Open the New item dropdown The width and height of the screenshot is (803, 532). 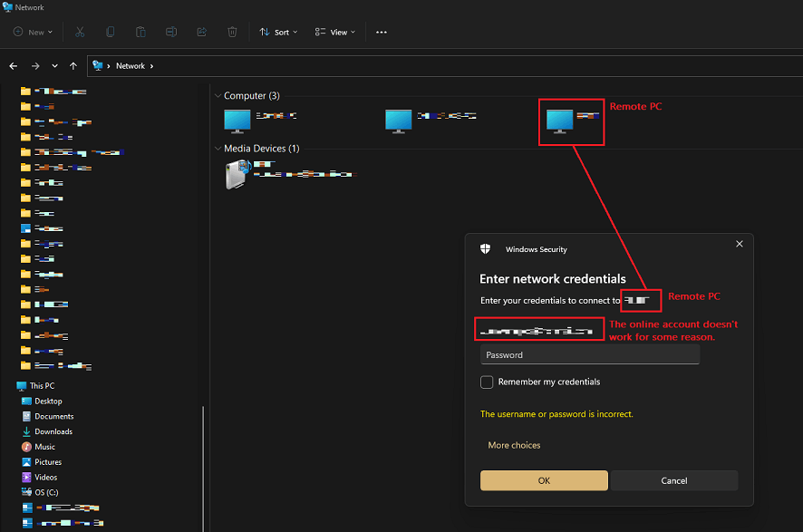[33, 32]
